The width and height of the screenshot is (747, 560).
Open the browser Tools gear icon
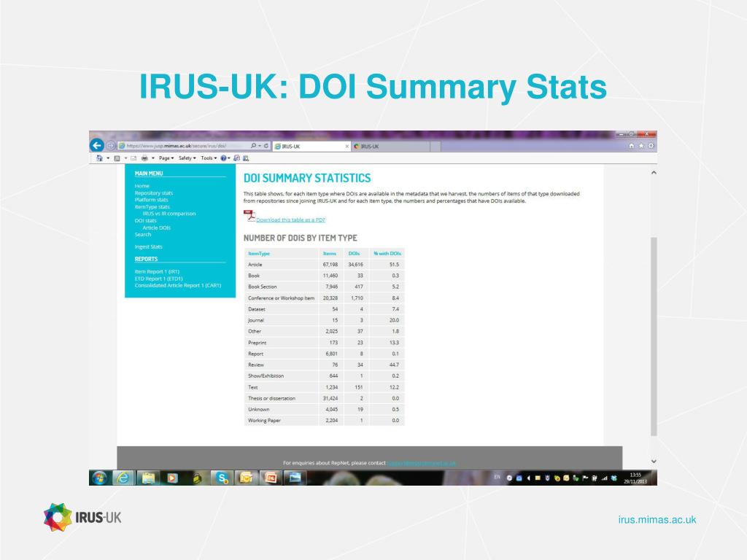(651, 146)
